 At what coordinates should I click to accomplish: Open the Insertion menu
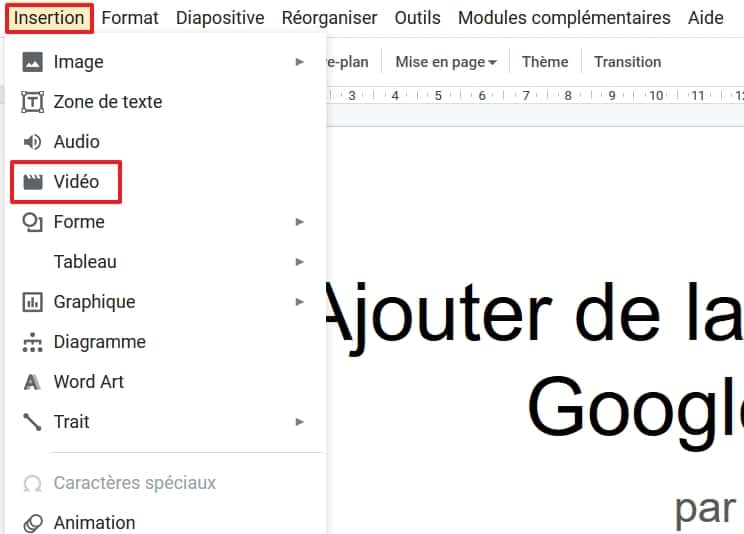tap(49, 18)
